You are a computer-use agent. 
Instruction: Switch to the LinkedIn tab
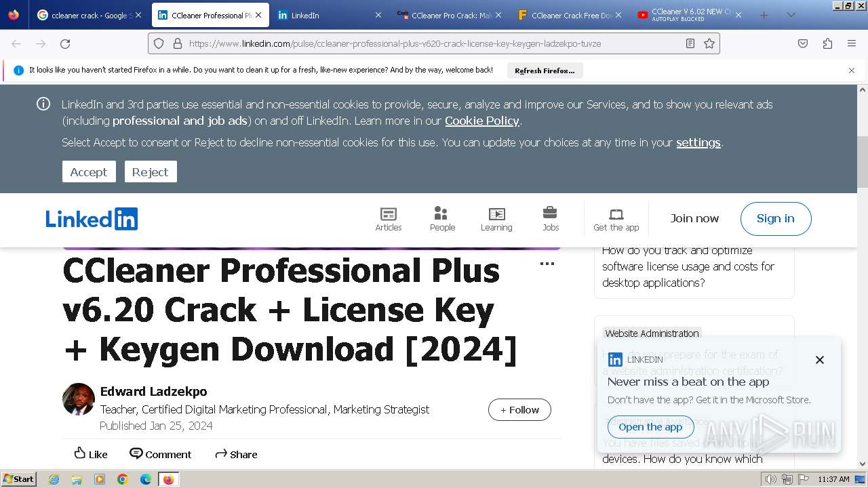click(329, 15)
